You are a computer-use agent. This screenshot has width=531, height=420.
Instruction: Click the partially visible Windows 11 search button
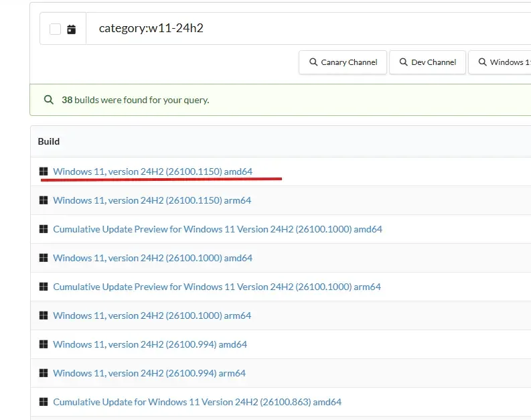tap(500, 62)
